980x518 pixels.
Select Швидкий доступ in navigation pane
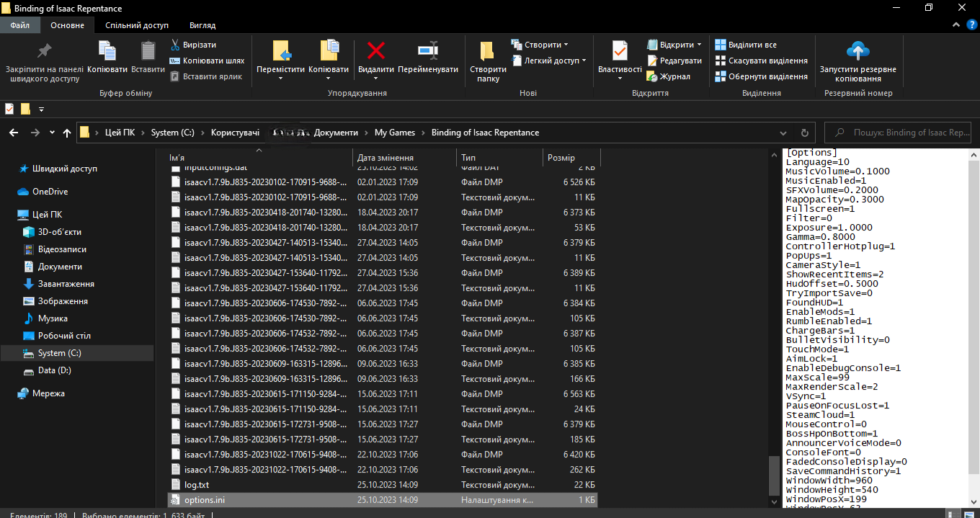[x=65, y=169]
